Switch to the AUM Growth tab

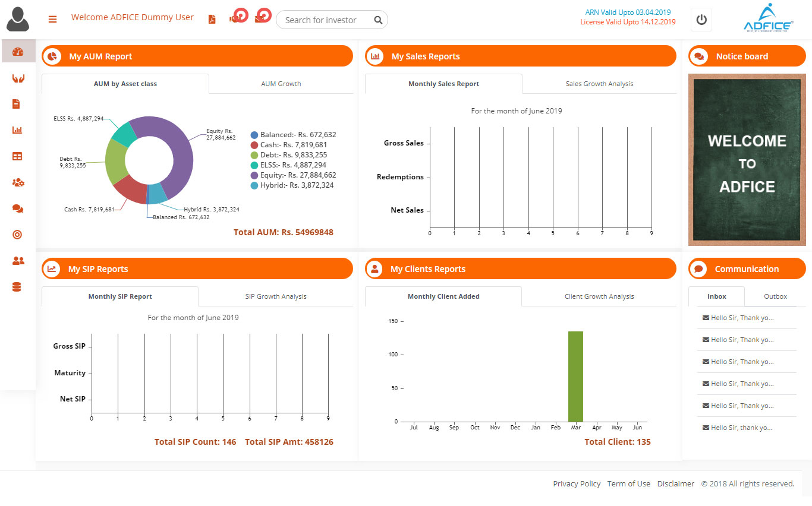tap(281, 84)
